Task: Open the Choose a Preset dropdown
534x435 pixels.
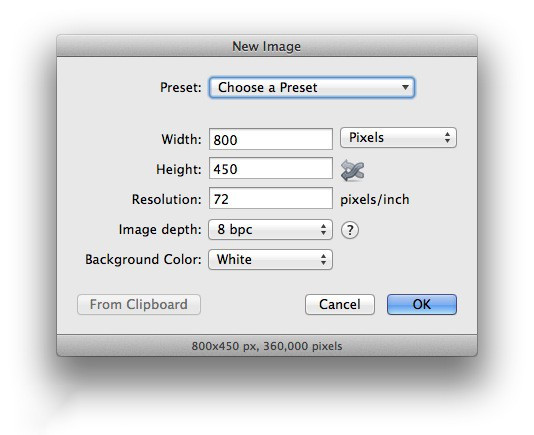Action: 312,88
